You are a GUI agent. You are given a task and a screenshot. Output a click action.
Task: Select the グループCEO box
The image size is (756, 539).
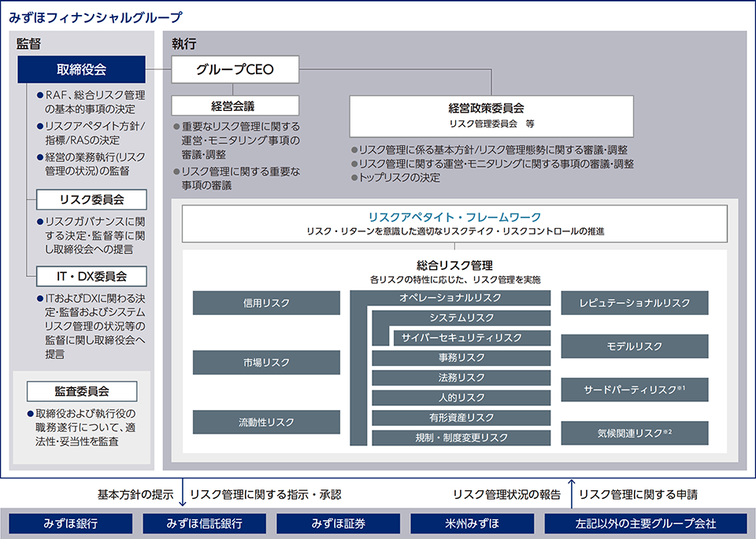click(235, 69)
